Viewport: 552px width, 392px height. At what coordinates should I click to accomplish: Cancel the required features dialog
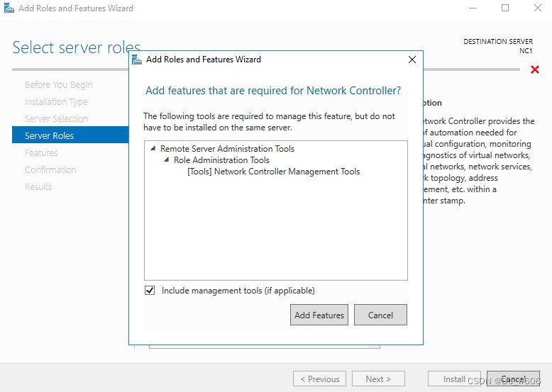point(380,315)
